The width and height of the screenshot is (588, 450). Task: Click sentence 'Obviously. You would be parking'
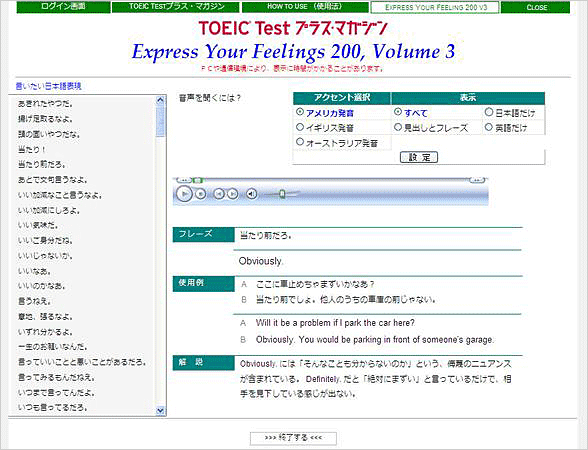[375, 340]
